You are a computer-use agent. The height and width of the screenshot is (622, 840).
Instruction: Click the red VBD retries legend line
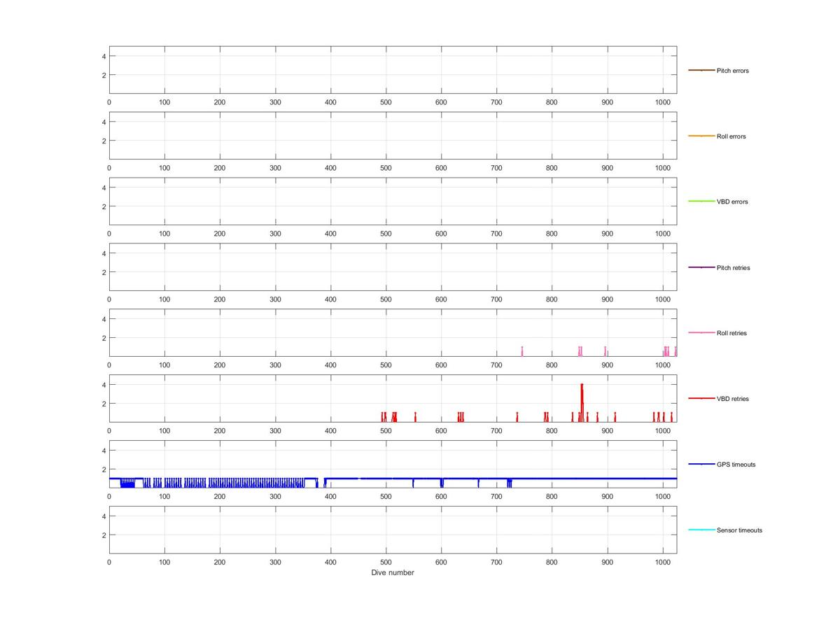[701, 398]
